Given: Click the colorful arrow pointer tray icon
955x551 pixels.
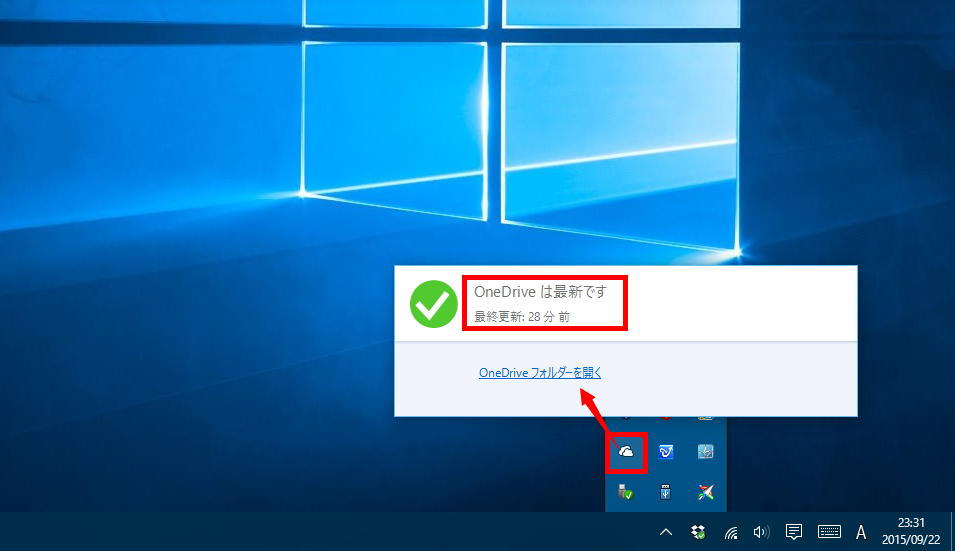Looking at the screenshot, I should [705, 492].
